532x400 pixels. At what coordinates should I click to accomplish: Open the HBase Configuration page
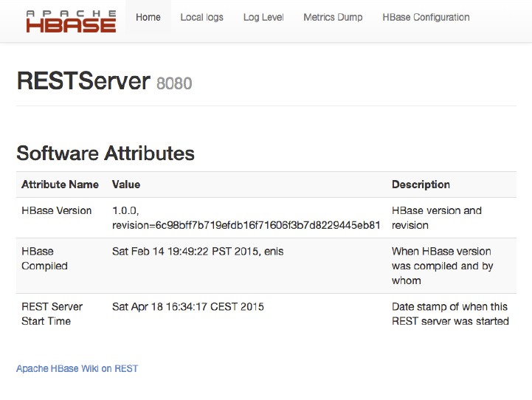[426, 17]
